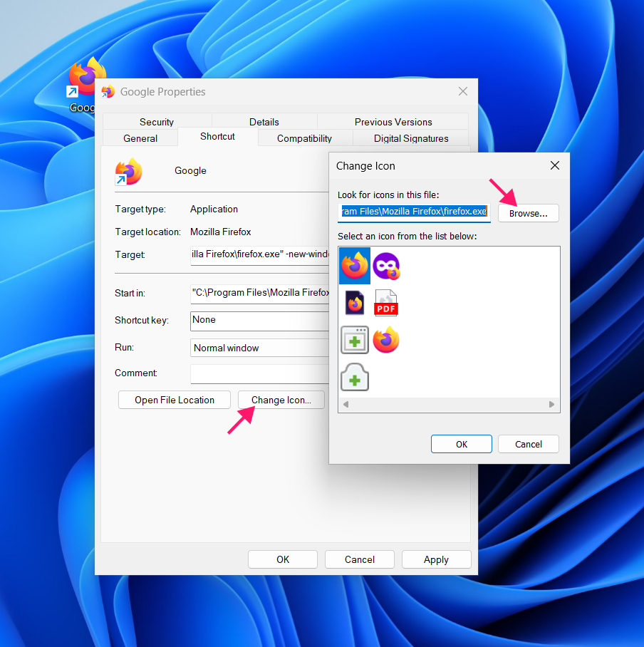The width and height of the screenshot is (644, 647).
Task: Click Open File Location button
Action: pyautogui.click(x=174, y=400)
